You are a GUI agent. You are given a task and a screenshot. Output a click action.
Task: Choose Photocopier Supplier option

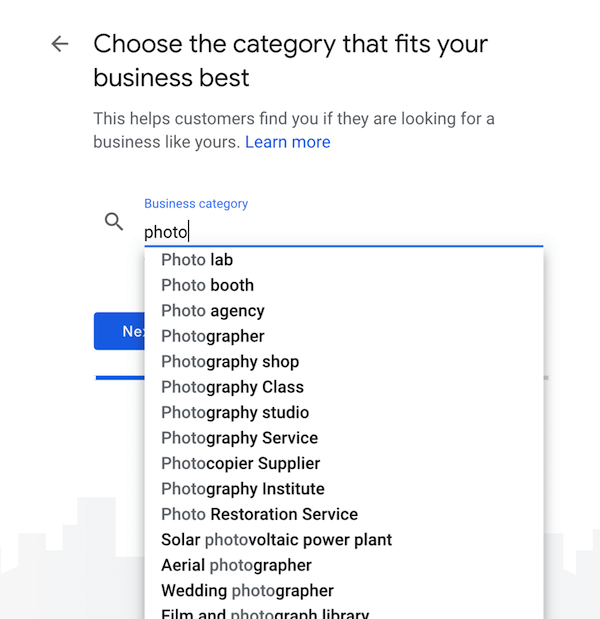pos(344,463)
